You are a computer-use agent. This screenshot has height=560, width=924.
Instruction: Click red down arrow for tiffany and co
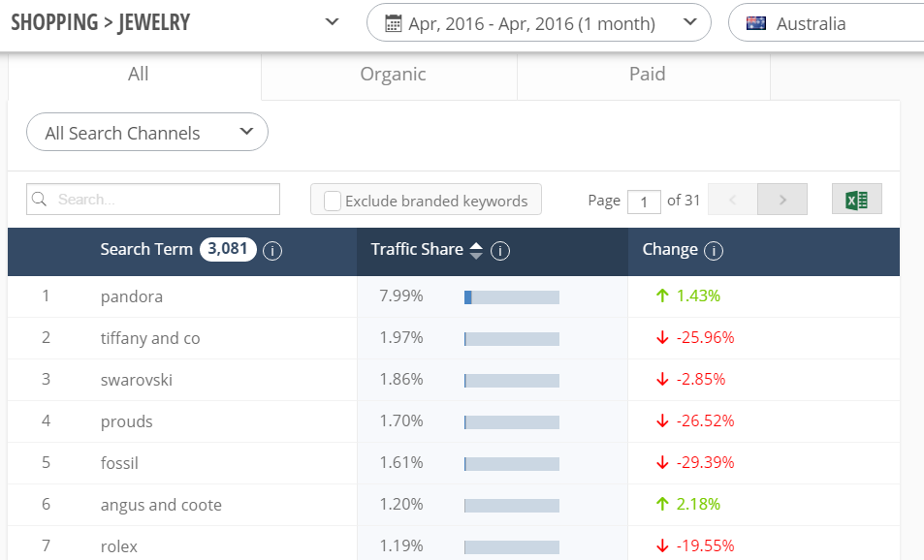pyautogui.click(x=662, y=337)
